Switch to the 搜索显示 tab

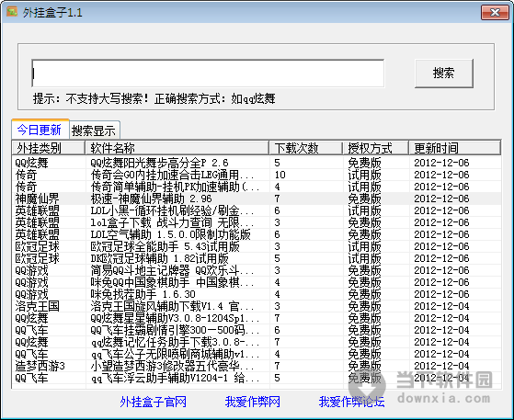point(94,131)
